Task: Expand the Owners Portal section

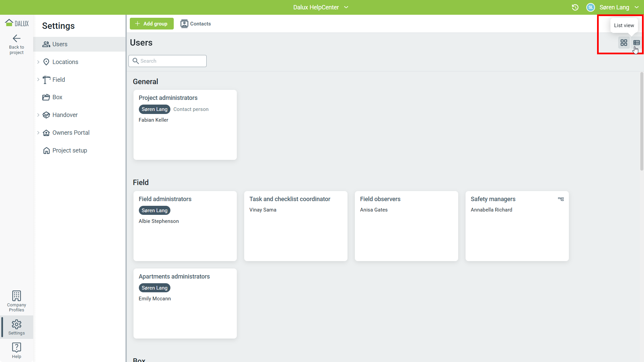Action: (x=38, y=133)
